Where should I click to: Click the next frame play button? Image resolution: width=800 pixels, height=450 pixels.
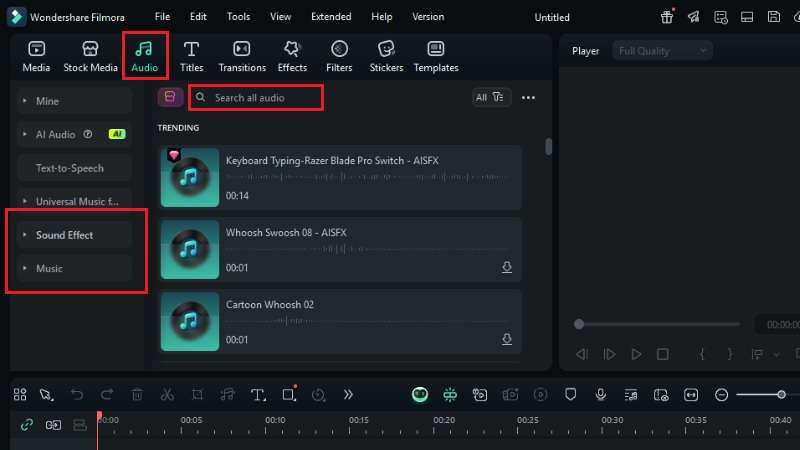[x=609, y=354]
